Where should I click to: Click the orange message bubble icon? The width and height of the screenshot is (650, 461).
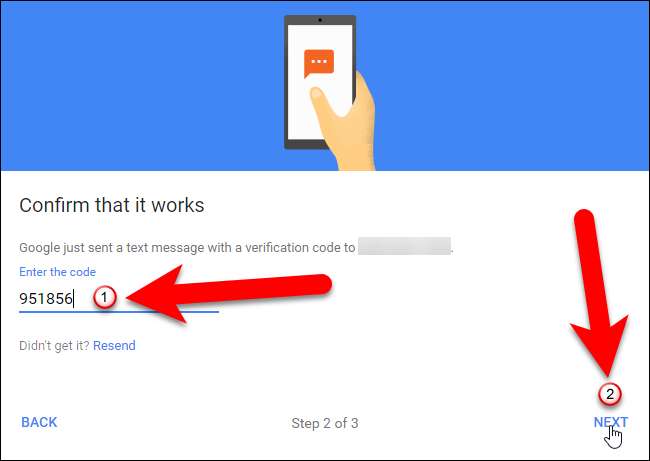click(319, 63)
